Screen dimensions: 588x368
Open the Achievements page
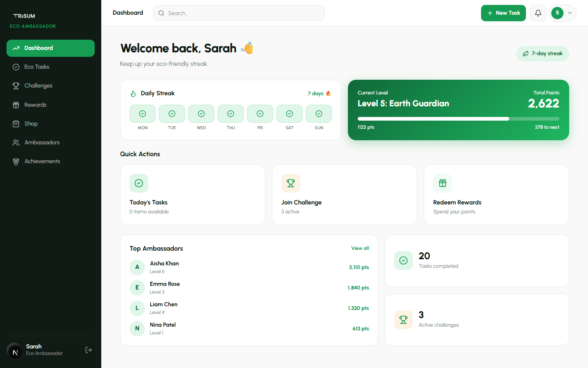click(51, 162)
